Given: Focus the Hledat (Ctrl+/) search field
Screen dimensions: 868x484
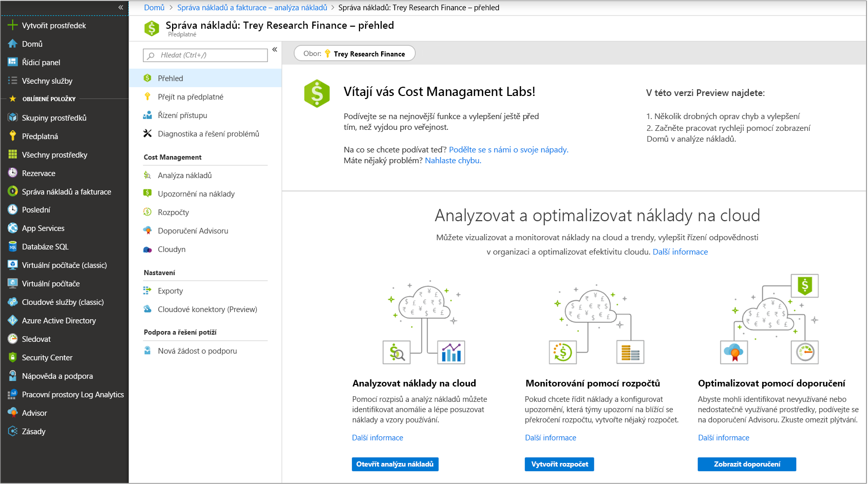Looking at the screenshot, I should pos(205,55).
